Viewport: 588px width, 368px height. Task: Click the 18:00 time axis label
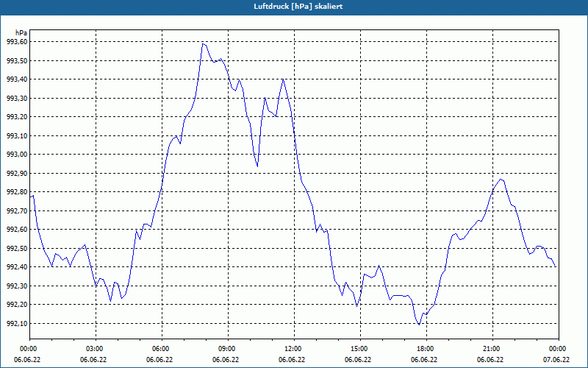426,348
